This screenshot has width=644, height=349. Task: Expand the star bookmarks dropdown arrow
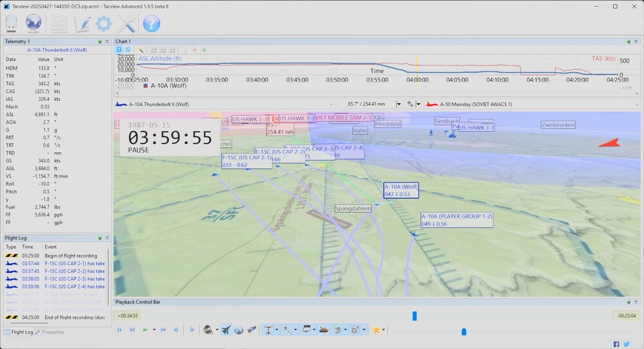(x=384, y=330)
